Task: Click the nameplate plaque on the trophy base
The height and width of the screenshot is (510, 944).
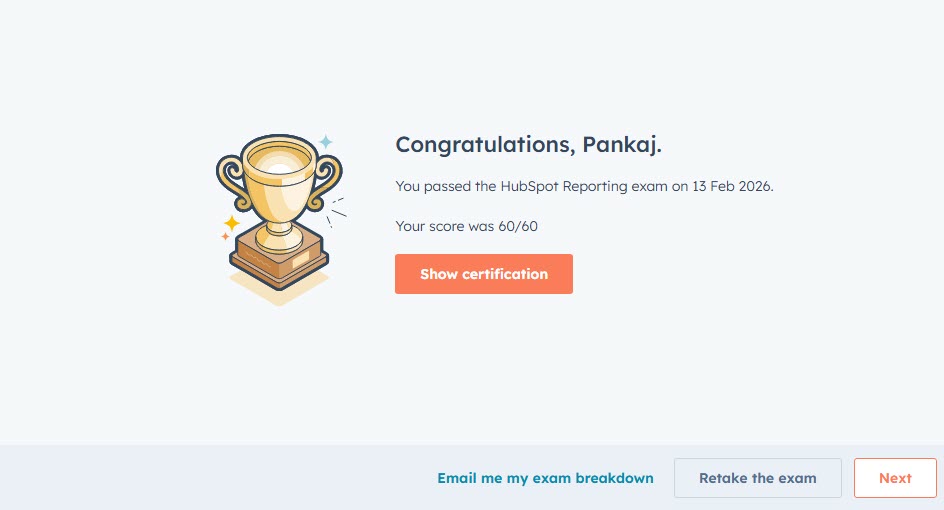Action: (300, 258)
